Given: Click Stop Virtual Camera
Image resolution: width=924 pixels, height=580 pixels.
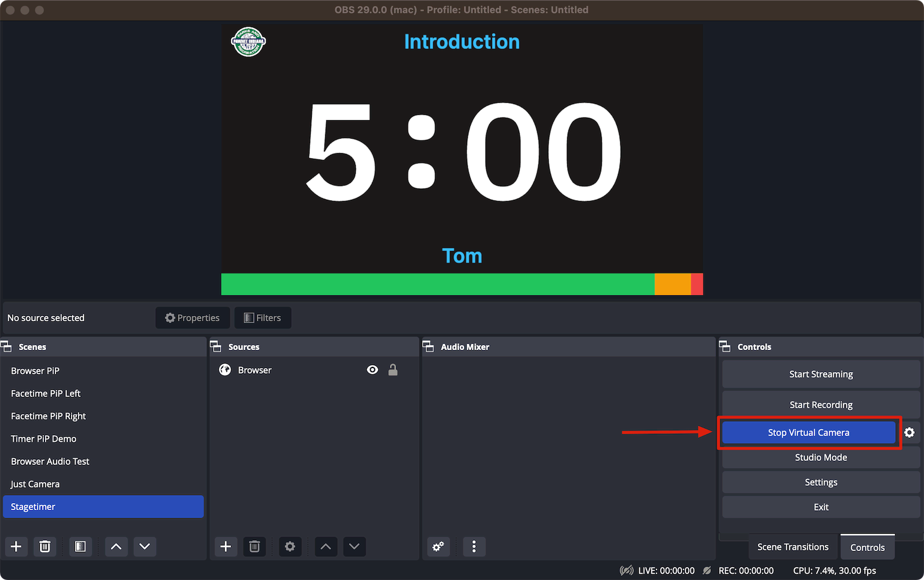Looking at the screenshot, I should pyautogui.click(x=808, y=432).
